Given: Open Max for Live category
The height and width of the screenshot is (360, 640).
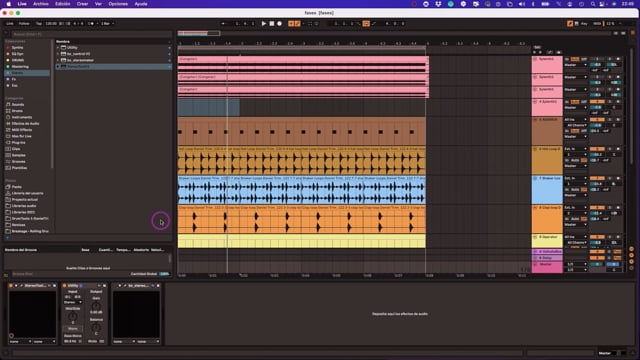Looking at the screenshot, I should (x=21, y=136).
